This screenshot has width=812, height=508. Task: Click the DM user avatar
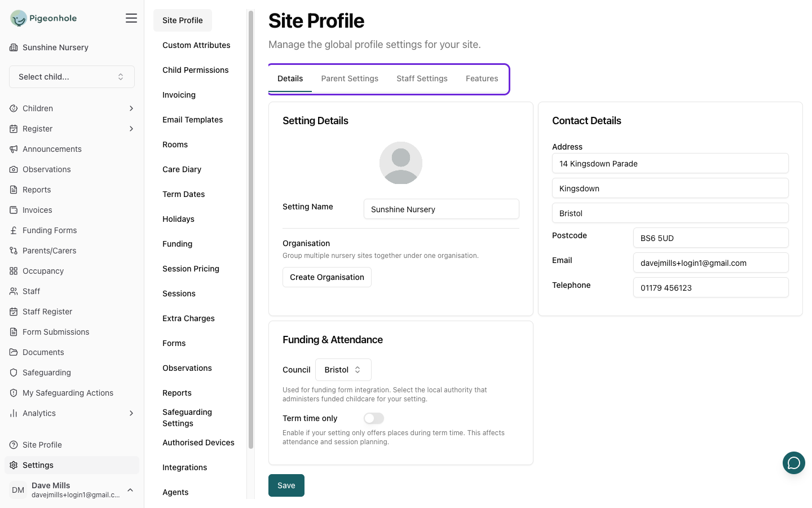tap(18, 490)
